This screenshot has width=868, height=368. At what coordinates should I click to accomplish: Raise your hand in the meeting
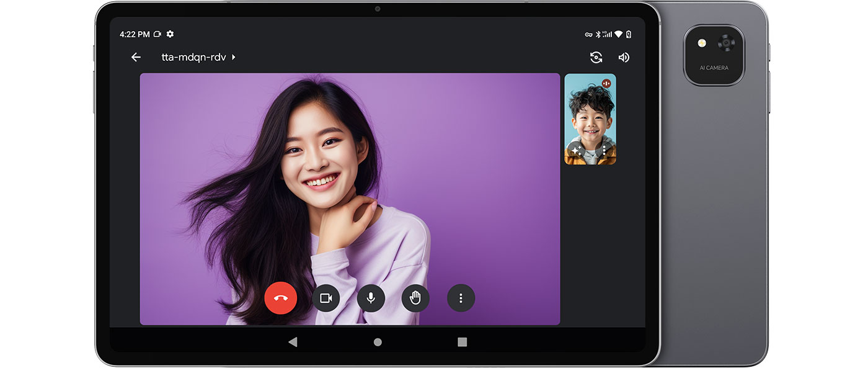point(415,298)
